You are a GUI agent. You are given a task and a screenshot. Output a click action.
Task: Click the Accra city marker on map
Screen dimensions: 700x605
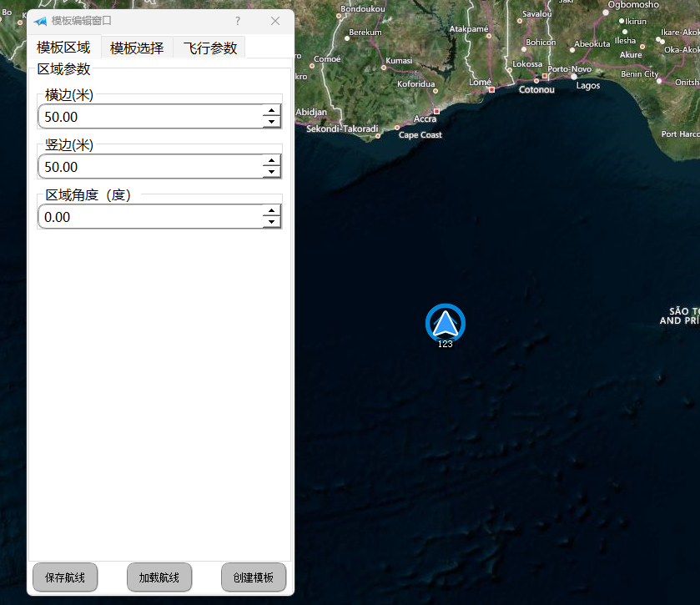pos(436,111)
